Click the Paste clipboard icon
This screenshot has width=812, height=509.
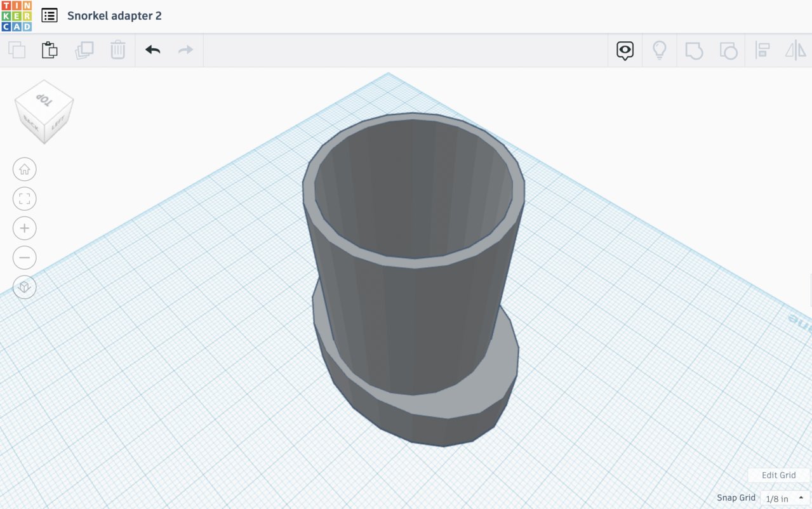pos(50,50)
